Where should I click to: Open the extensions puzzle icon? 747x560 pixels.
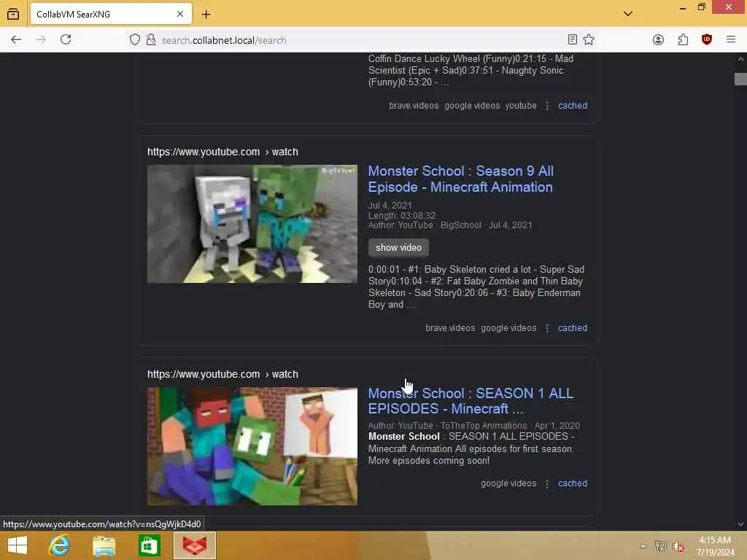point(683,40)
